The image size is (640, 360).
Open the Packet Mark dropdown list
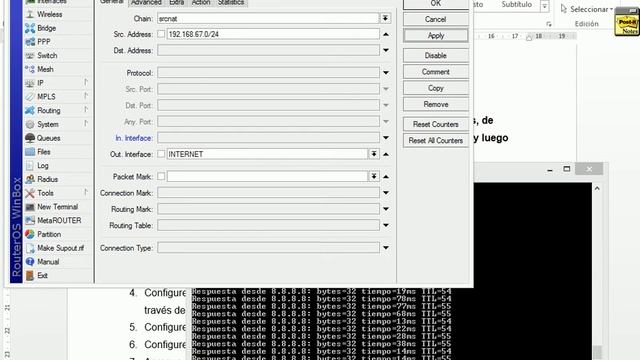coord(374,176)
